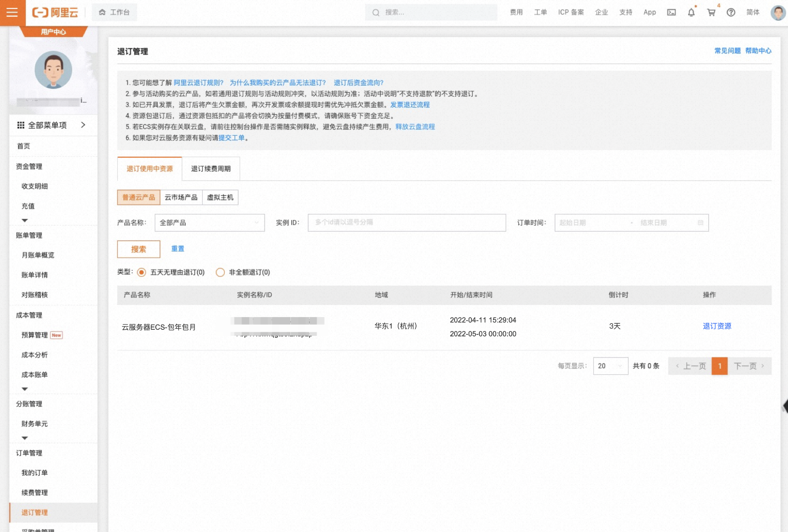Select page 1 in pagination

(720, 366)
